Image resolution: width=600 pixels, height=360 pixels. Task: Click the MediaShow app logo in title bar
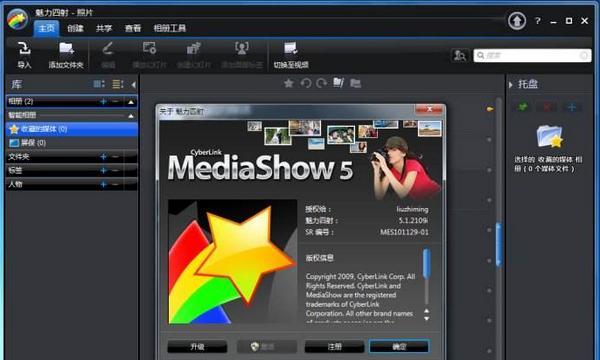(17, 20)
